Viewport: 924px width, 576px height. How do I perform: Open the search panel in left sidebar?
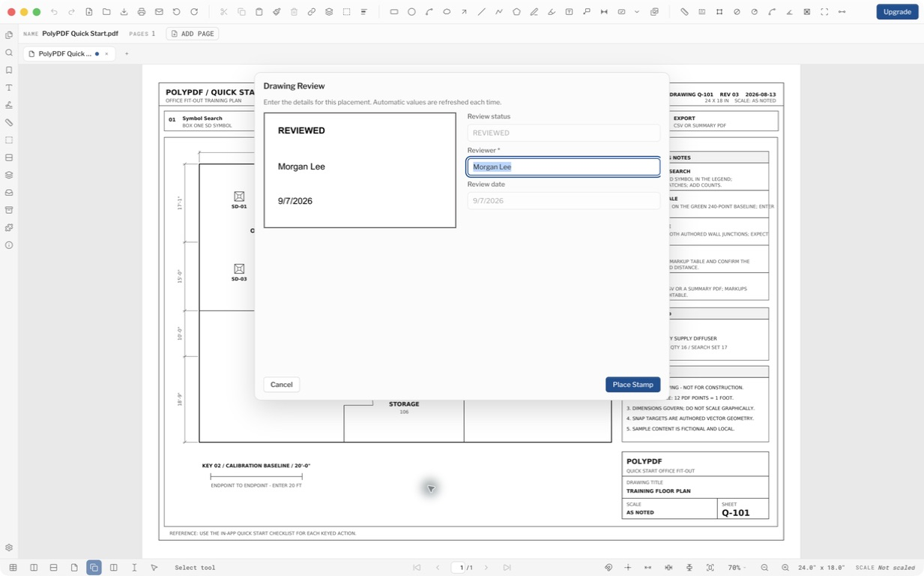[x=9, y=52]
